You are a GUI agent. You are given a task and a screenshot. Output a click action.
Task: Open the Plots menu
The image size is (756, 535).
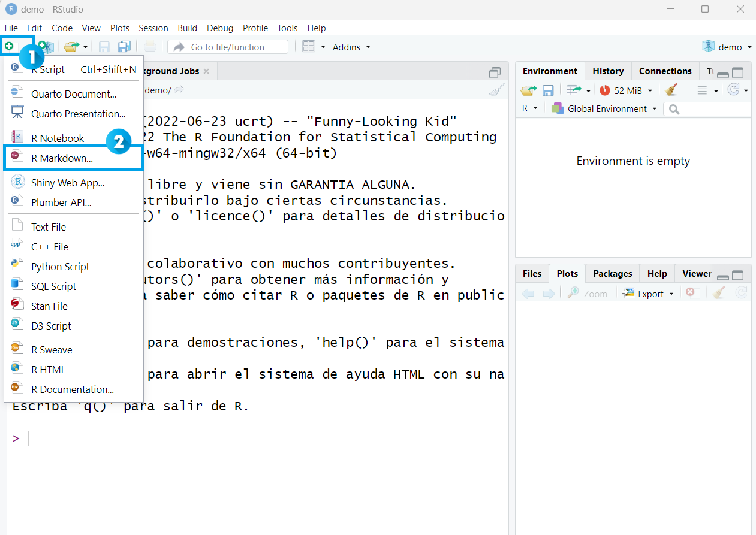pyautogui.click(x=120, y=28)
